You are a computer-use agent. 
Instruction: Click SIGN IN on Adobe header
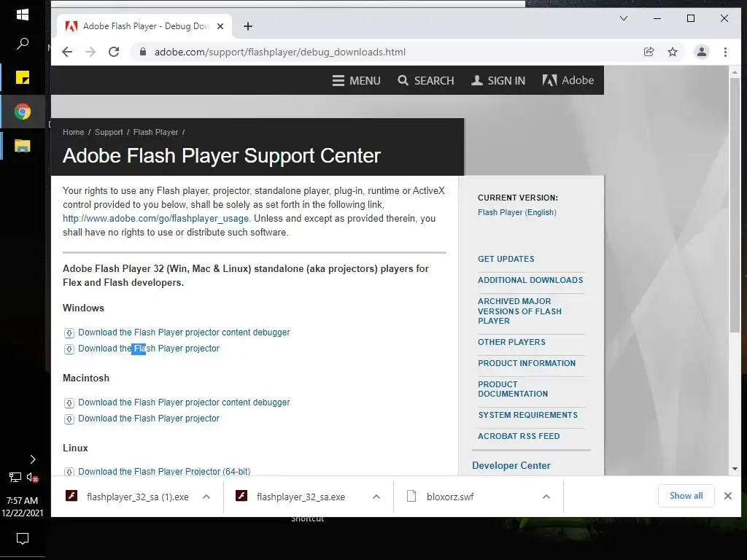[498, 80]
